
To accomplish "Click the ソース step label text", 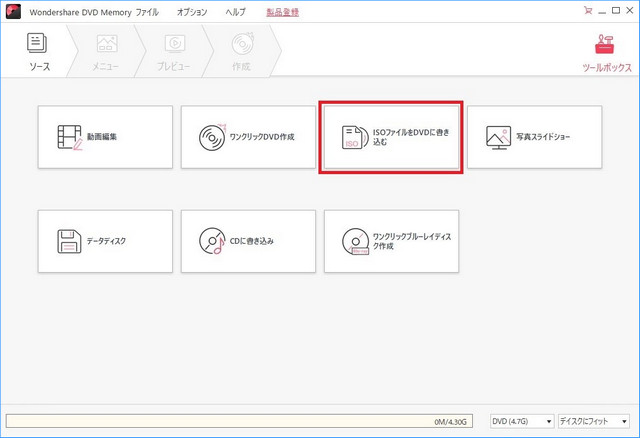I will 40,67.
